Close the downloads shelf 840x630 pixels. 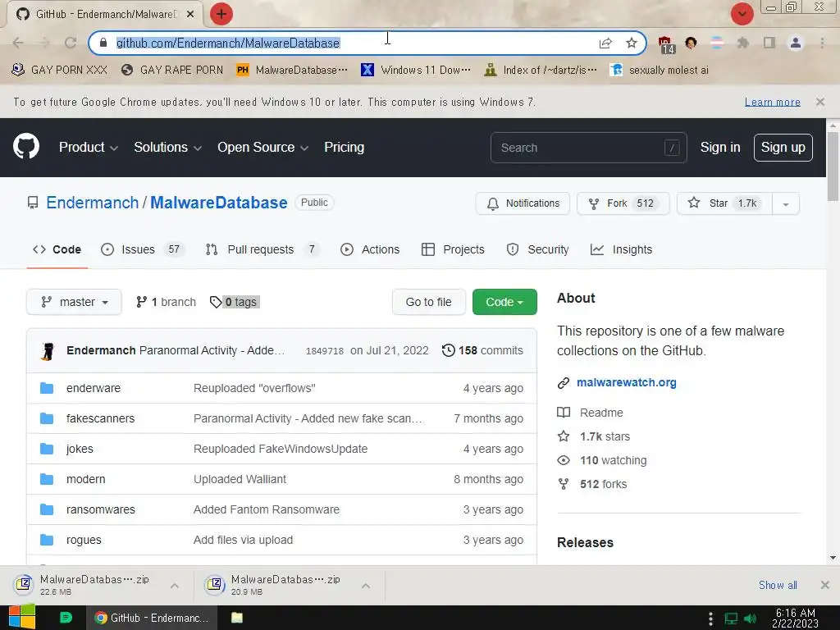point(825,584)
